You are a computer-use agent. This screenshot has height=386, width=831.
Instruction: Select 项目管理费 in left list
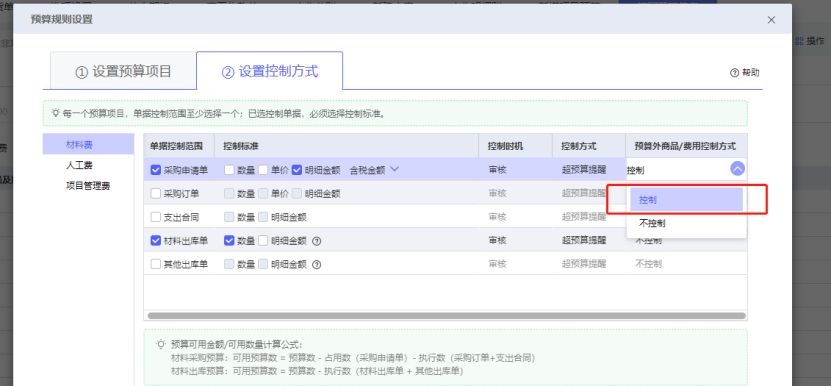click(88, 186)
